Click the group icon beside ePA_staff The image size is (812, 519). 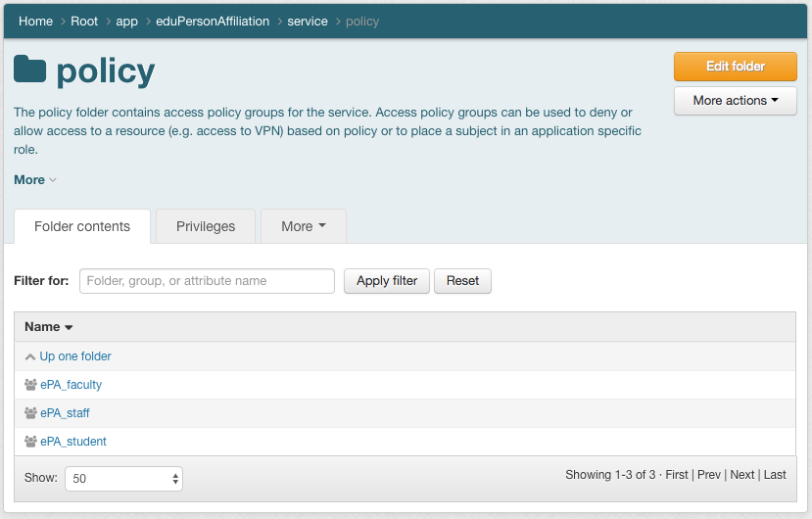(x=30, y=413)
